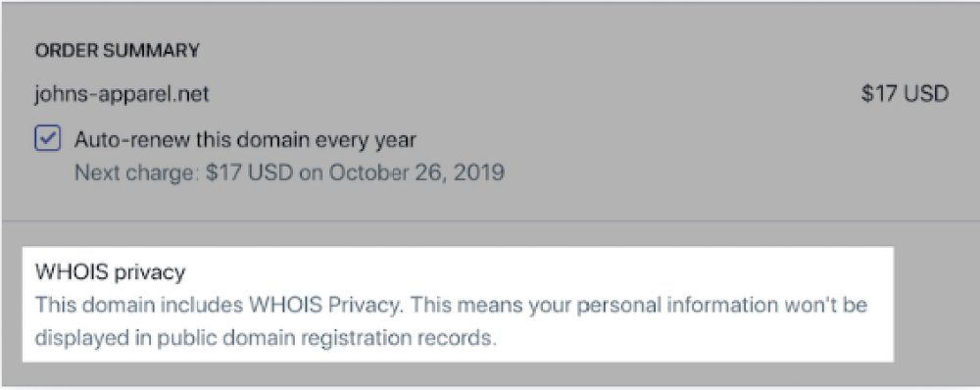Click the $17 USD price
This screenshot has width=980, height=390.
pyautogui.click(x=905, y=94)
